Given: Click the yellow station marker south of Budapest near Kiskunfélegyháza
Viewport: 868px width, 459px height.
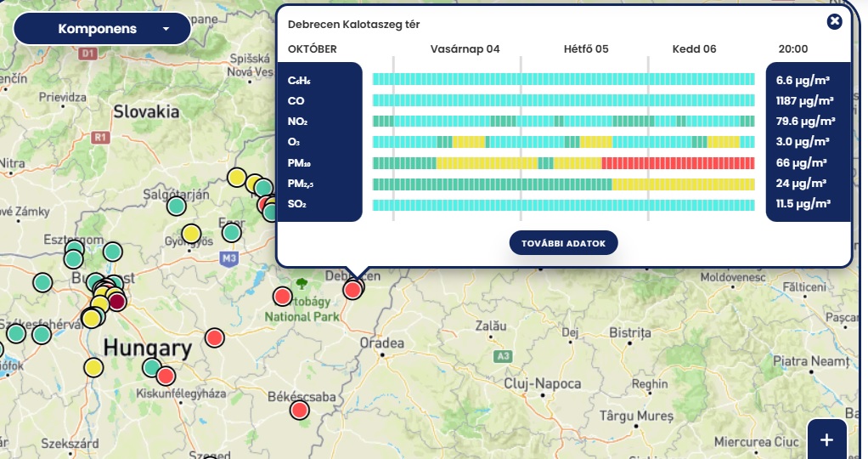Looking at the screenshot, I should (93, 367).
